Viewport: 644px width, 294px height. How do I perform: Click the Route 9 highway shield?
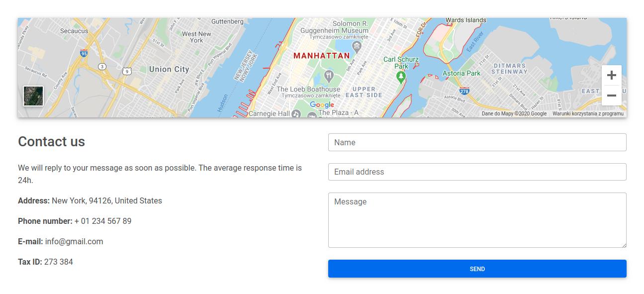(127, 71)
